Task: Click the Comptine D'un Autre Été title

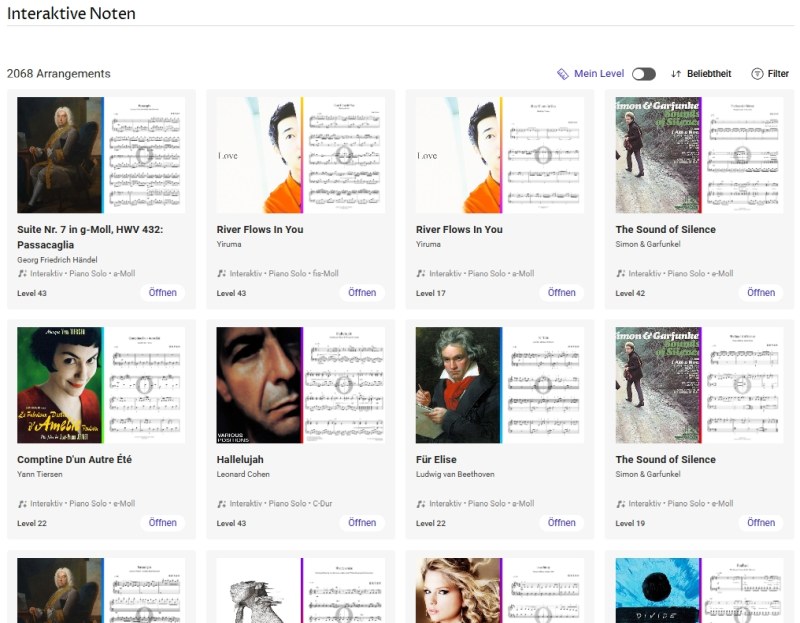Action: (x=74, y=460)
